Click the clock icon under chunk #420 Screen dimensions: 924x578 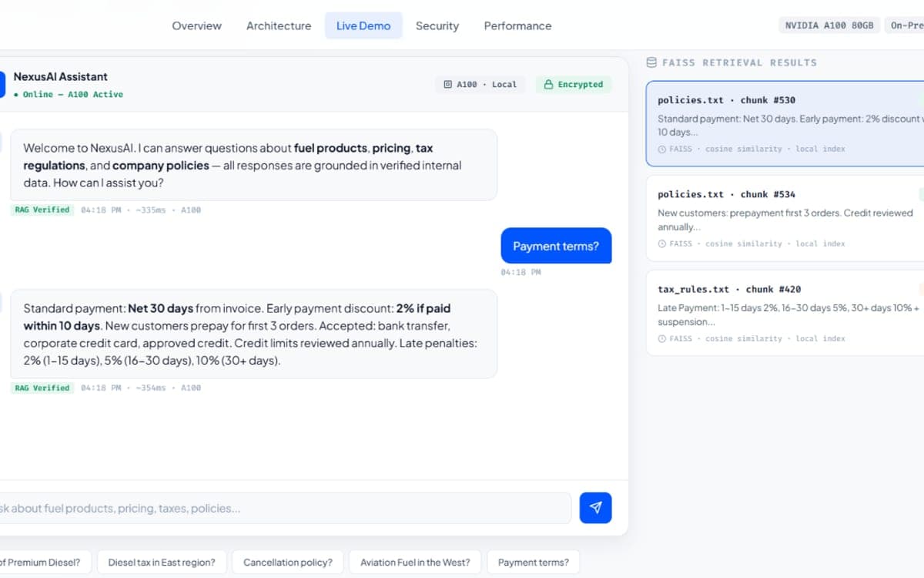coord(662,338)
